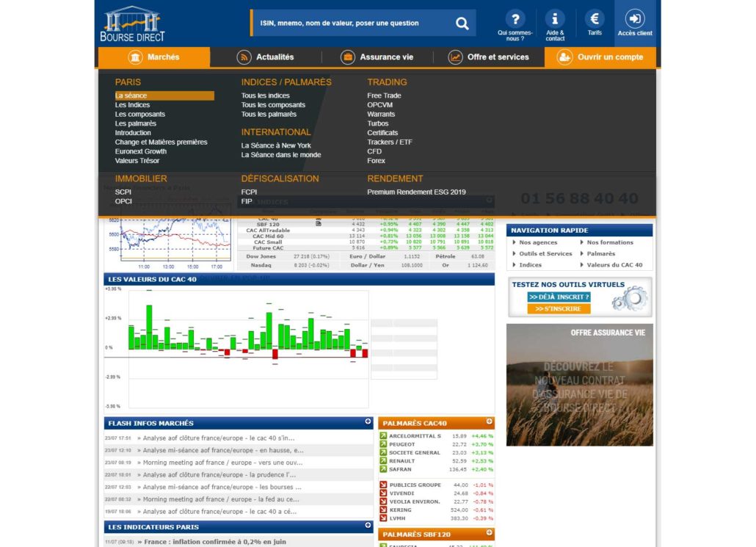Click the red decline arrow icon beside VIVENDI
The height and width of the screenshot is (547, 756).
[x=382, y=493]
